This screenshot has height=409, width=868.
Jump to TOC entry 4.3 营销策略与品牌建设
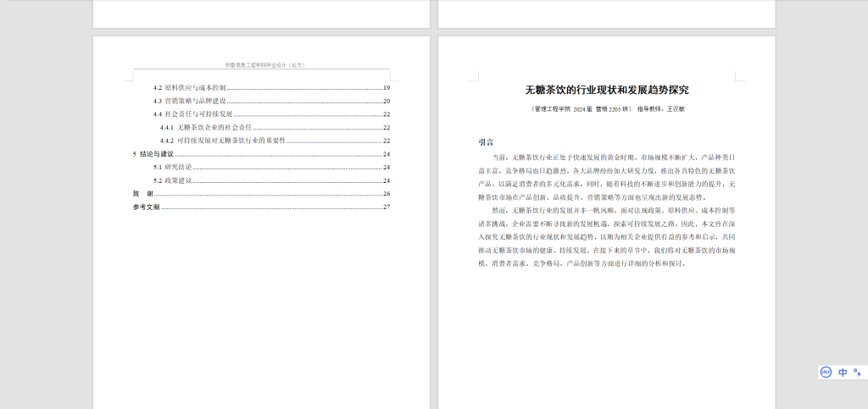[x=272, y=101]
